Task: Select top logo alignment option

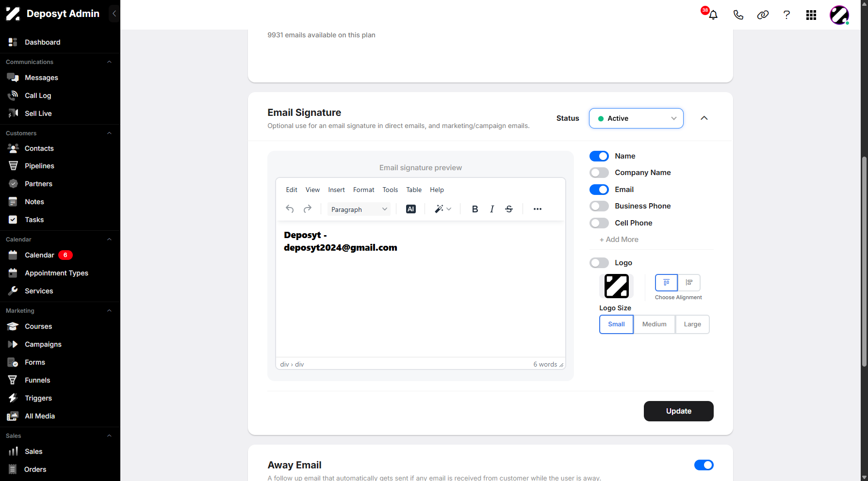Action: [x=666, y=283]
